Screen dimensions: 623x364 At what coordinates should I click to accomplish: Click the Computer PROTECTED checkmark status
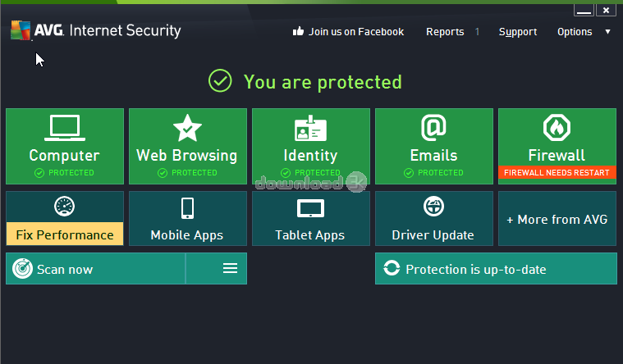point(64,173)
